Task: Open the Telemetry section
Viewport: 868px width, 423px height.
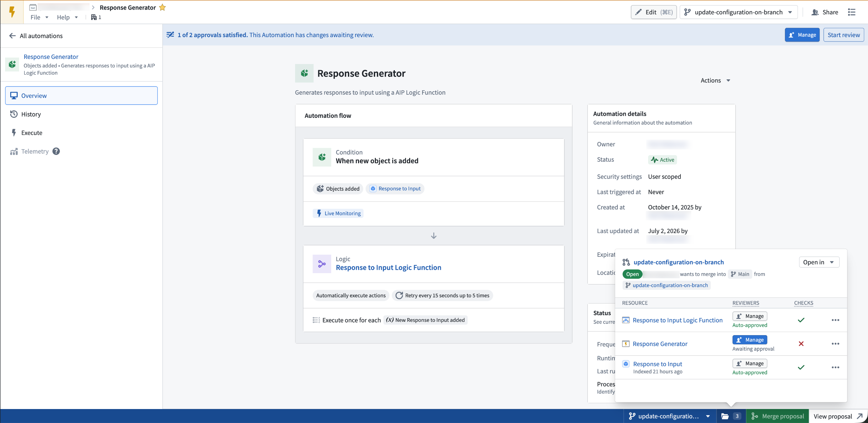Action: click(x=35, y=151)
